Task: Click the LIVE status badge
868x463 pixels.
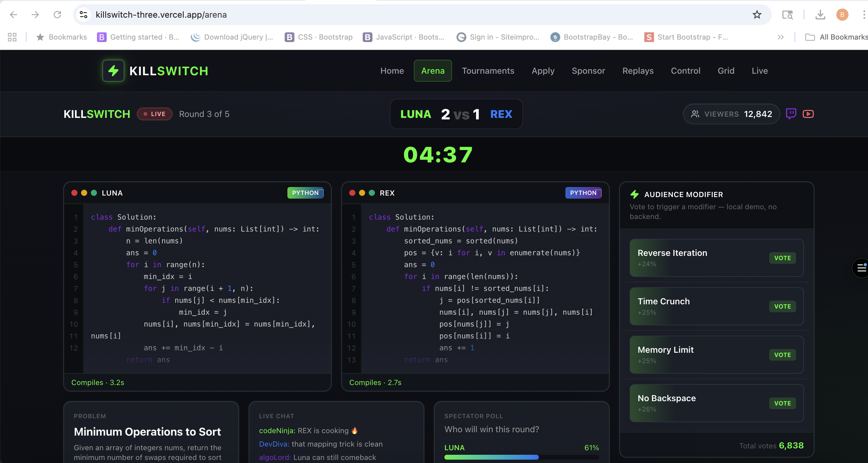Action: click(155, 114)
